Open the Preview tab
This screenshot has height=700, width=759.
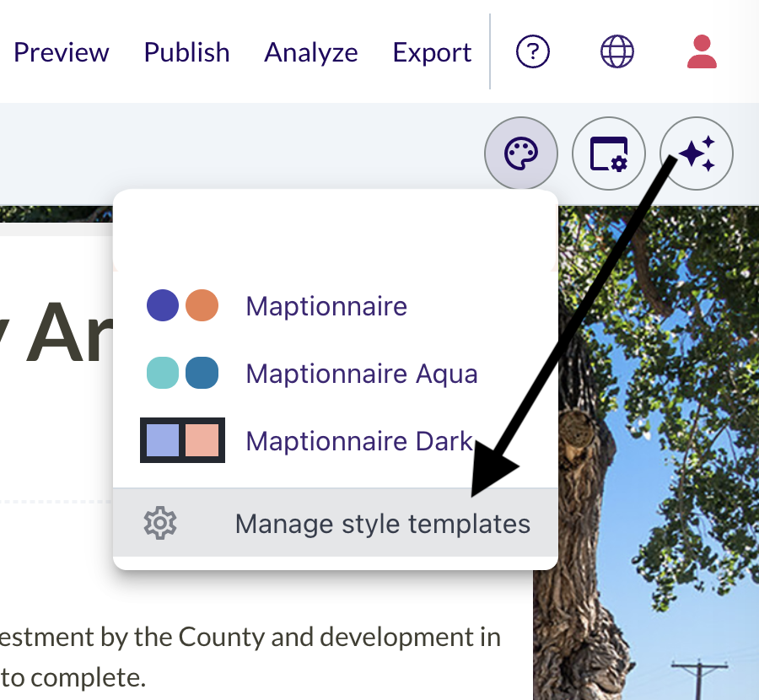(x=62, y=52)
